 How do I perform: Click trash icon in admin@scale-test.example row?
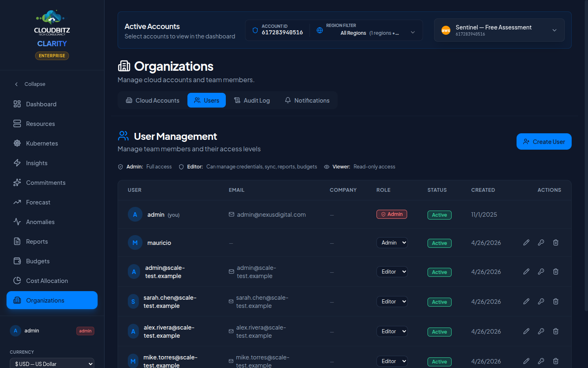coord(556,272)
